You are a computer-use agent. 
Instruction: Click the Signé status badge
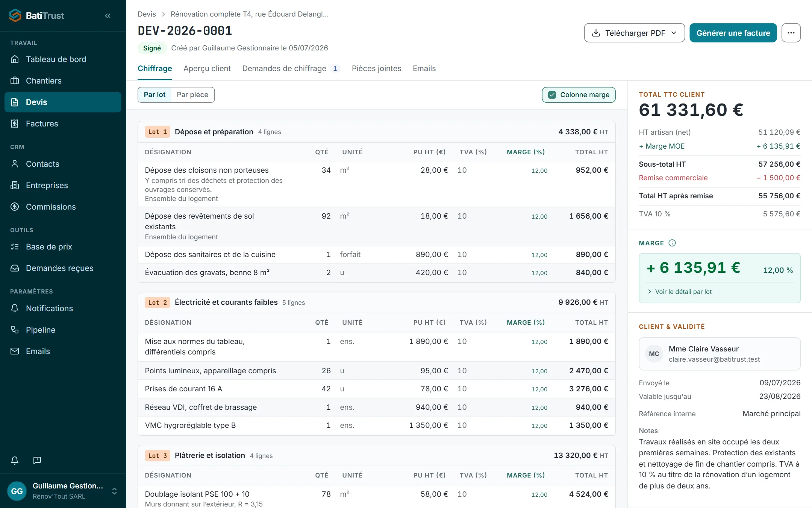click(152, 48)
